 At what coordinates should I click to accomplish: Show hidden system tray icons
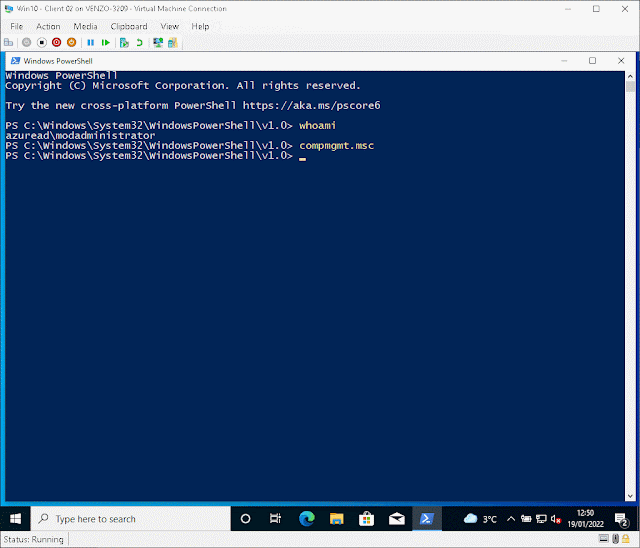(x=511, y=519)
